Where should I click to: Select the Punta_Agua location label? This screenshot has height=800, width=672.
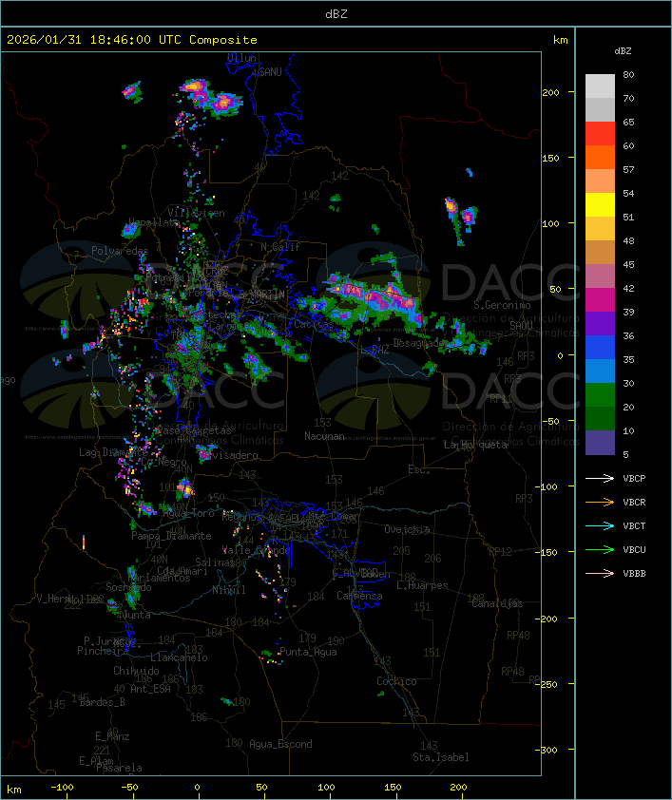point(310,653)
